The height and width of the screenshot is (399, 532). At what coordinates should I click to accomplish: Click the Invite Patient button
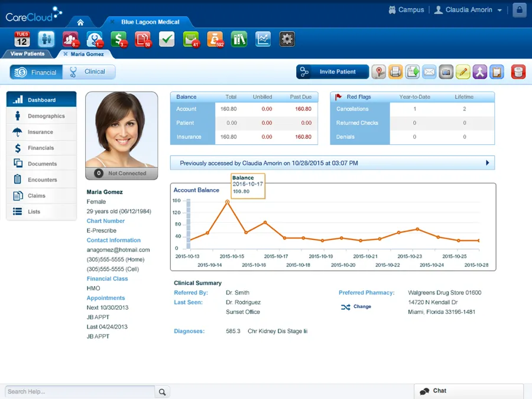332,72
